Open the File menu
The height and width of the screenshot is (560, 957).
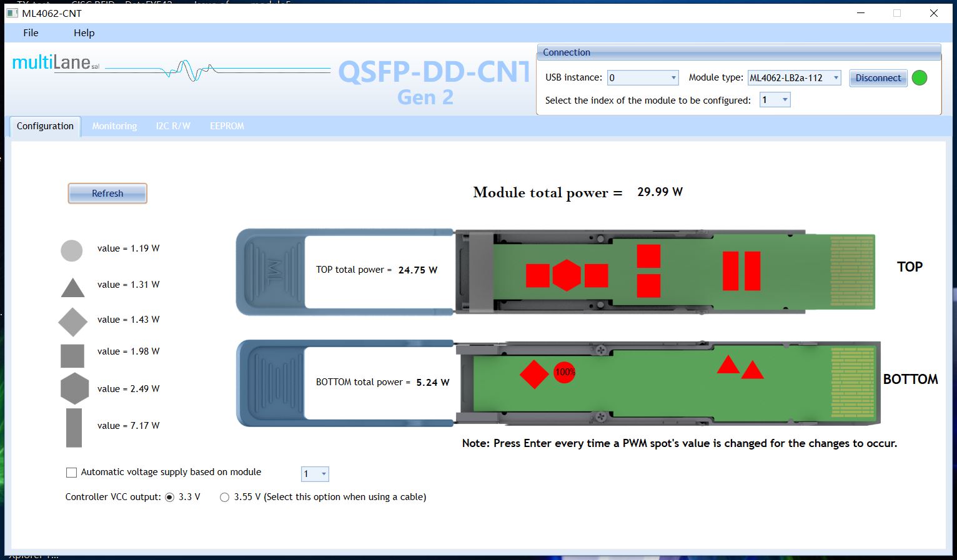point(31,33)
